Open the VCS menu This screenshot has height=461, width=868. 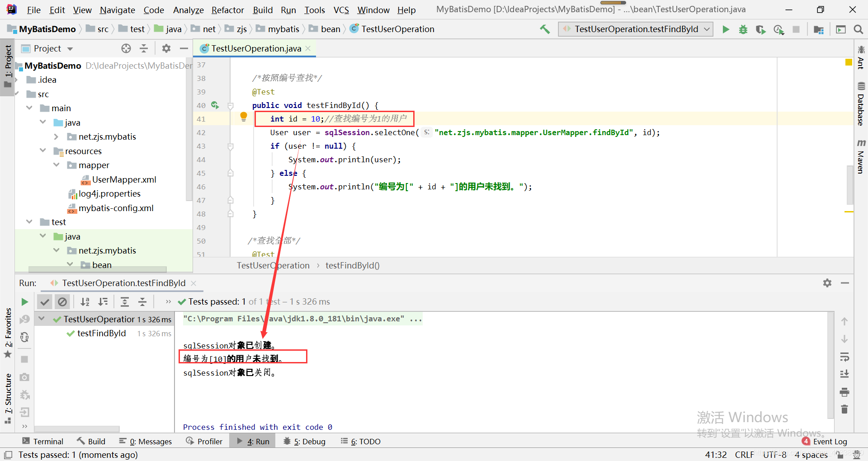coord(341,10)
